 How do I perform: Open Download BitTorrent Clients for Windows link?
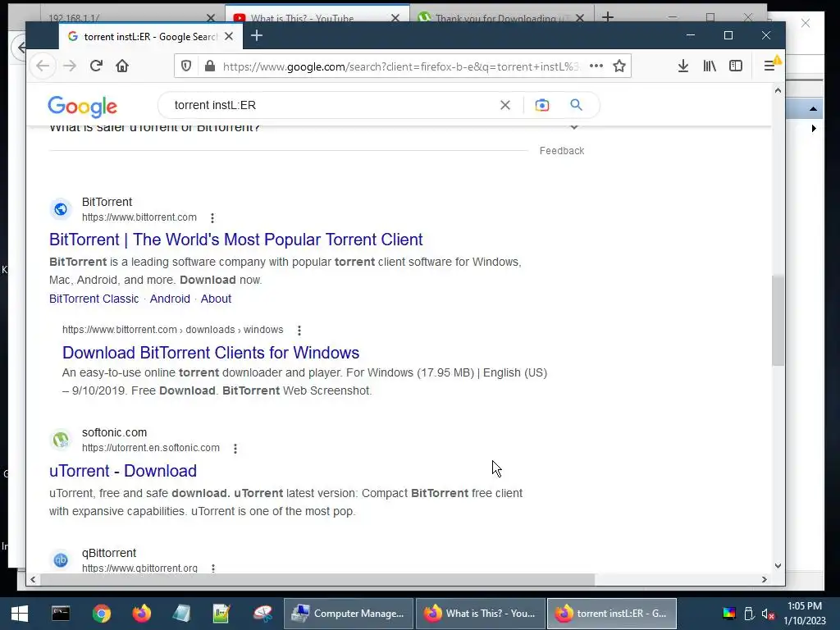(211, 353)
